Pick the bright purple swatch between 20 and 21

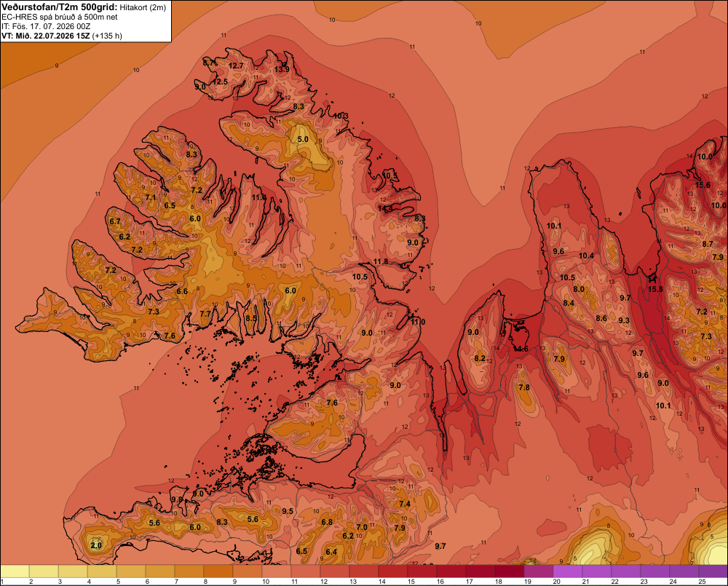click(567, 571)
